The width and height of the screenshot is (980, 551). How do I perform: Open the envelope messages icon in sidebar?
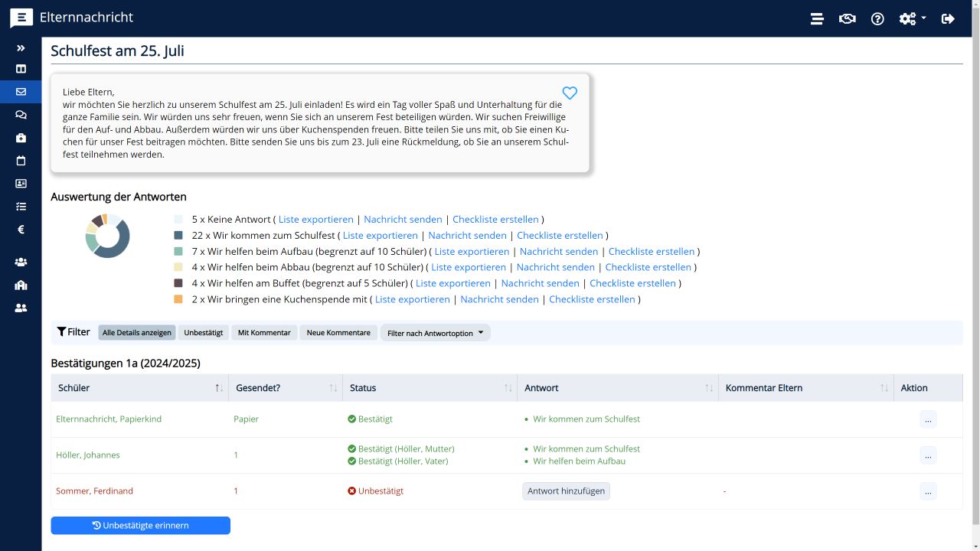point(21,92)
